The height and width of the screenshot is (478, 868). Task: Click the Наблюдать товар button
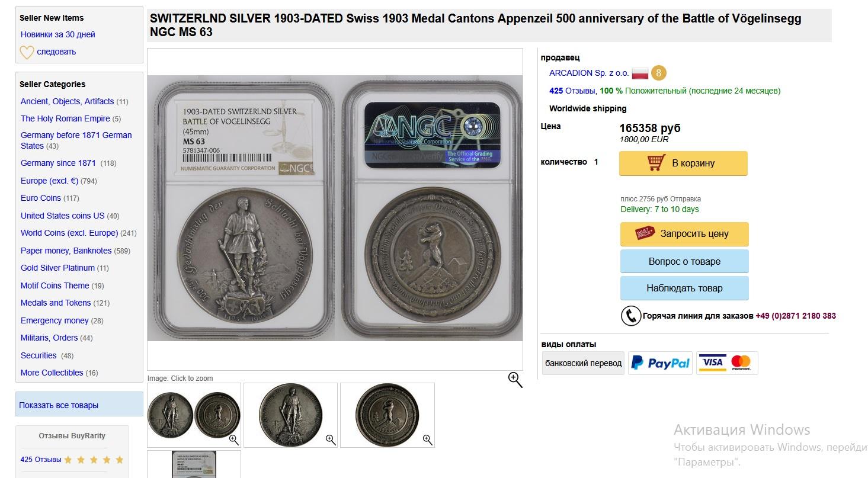tap(684, 288)
